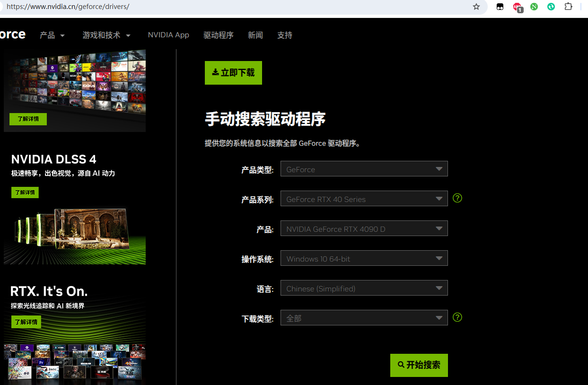Image resolution: width=588 pixels, height=385 pixels.
Task: Go to NVIDIA App in the nav bar
Action: tap(168, 35)
